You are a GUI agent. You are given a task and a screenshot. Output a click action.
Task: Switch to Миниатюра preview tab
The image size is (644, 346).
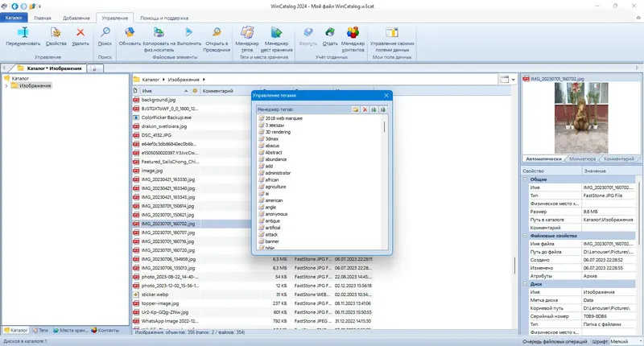tap(582, 159)
